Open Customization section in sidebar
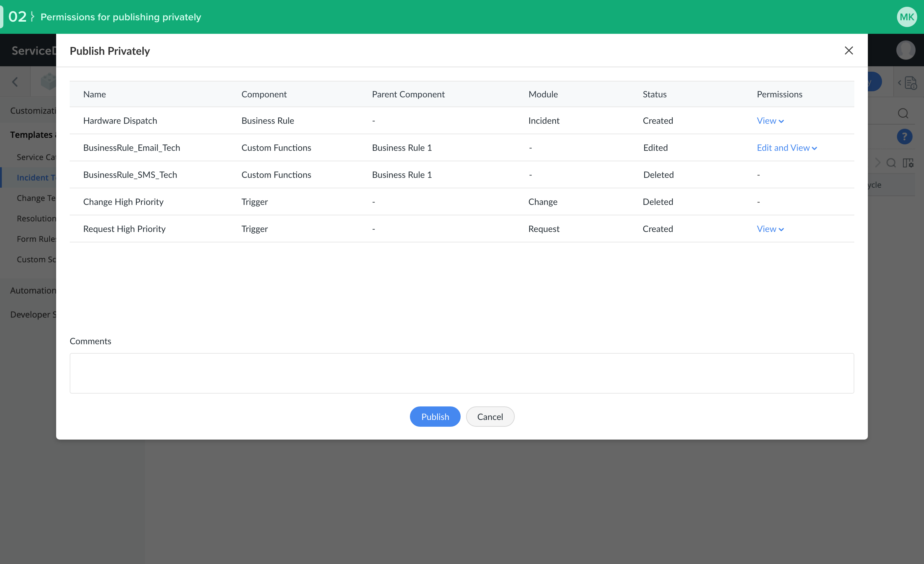 click(33, 111)
